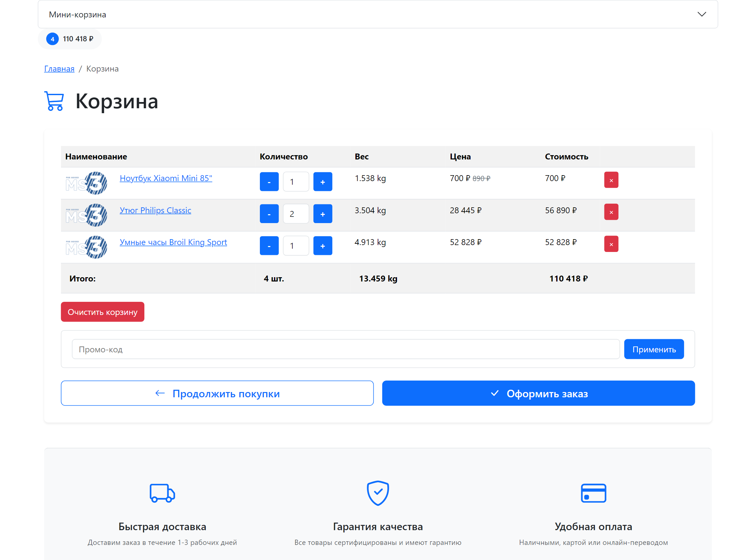Click the Наименование column header
The image size is (756, 560).
[96, 156]
